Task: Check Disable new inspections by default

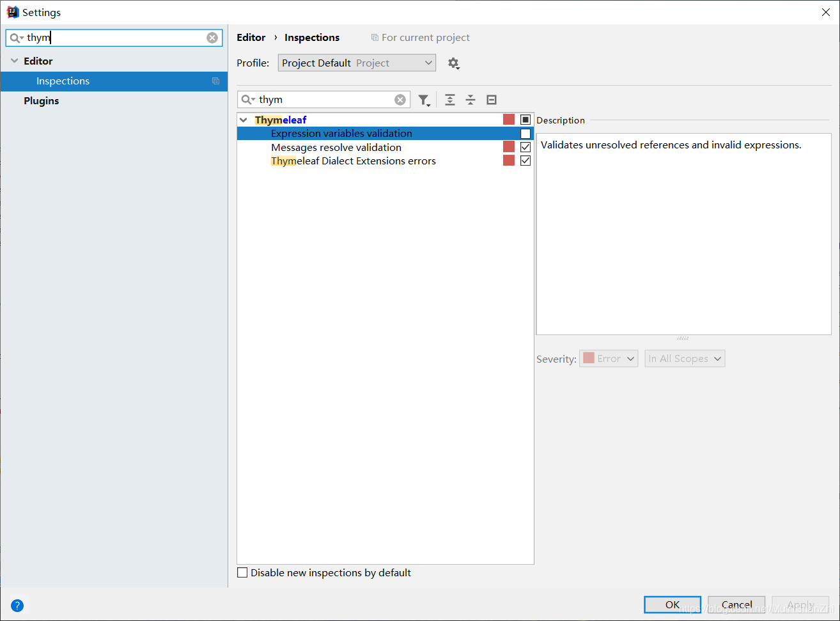Action: pyautogui.click(x=242, y=573)
